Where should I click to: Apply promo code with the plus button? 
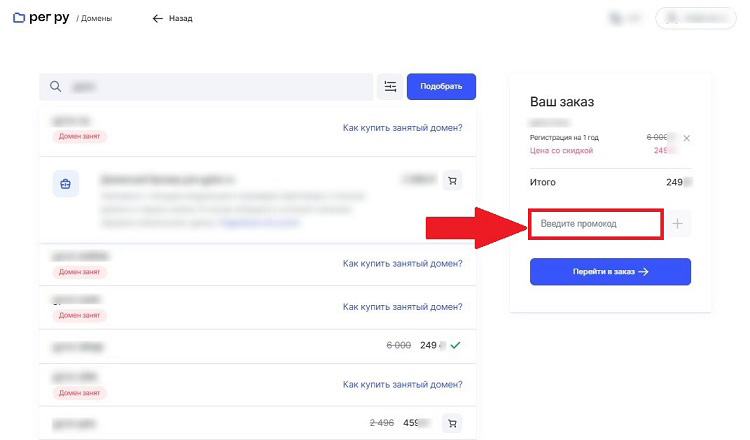click(x=678, y=224)
